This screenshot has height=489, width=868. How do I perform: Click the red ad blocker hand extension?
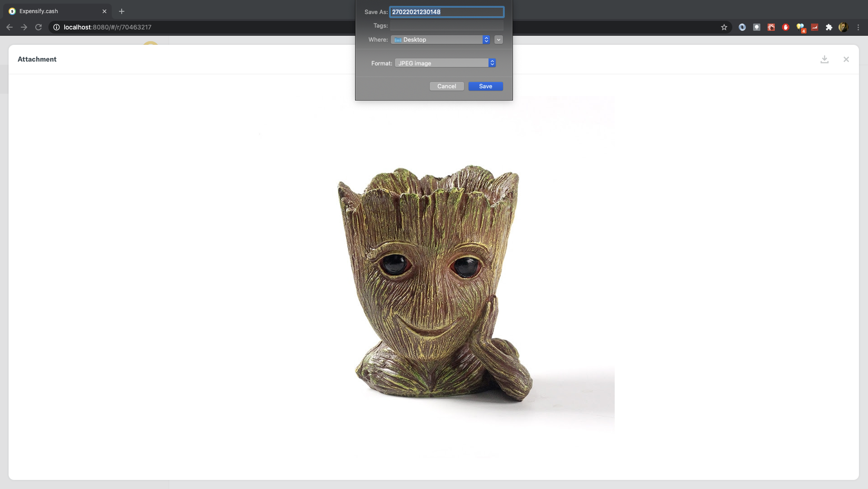pyautogui.click(x=786, y=27)
